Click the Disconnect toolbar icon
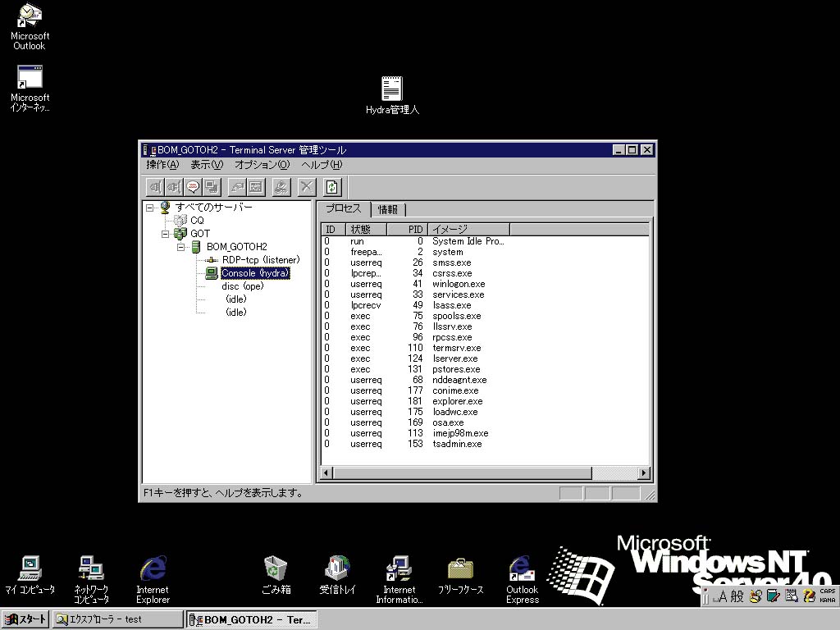 pyautogui.click(x=174, y=187)
